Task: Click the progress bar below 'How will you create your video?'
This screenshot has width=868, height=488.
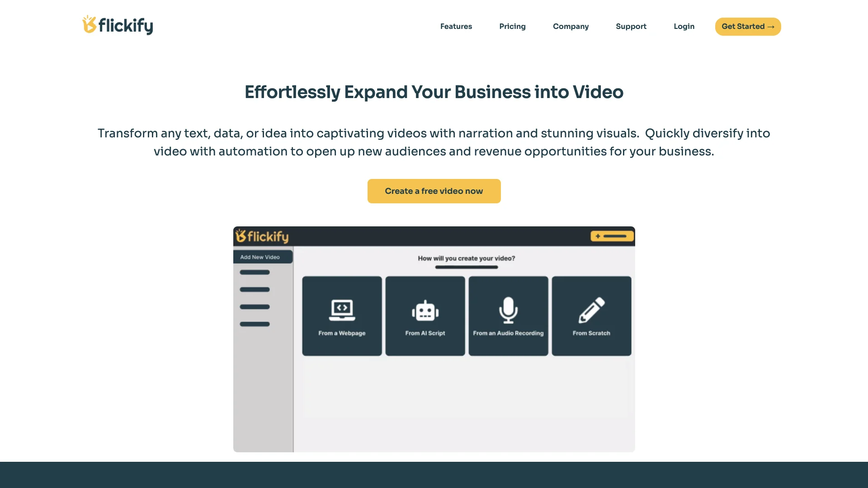Action: tap(466, 267)
